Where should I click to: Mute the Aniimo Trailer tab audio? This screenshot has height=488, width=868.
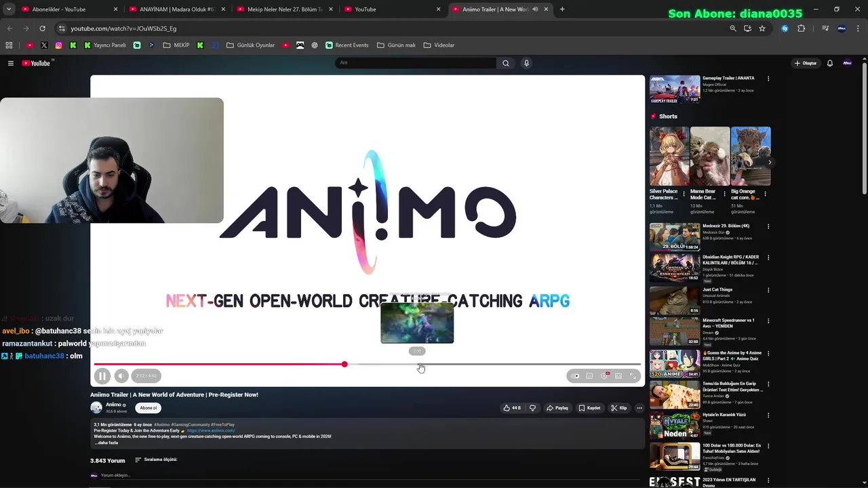coord(535,9)
